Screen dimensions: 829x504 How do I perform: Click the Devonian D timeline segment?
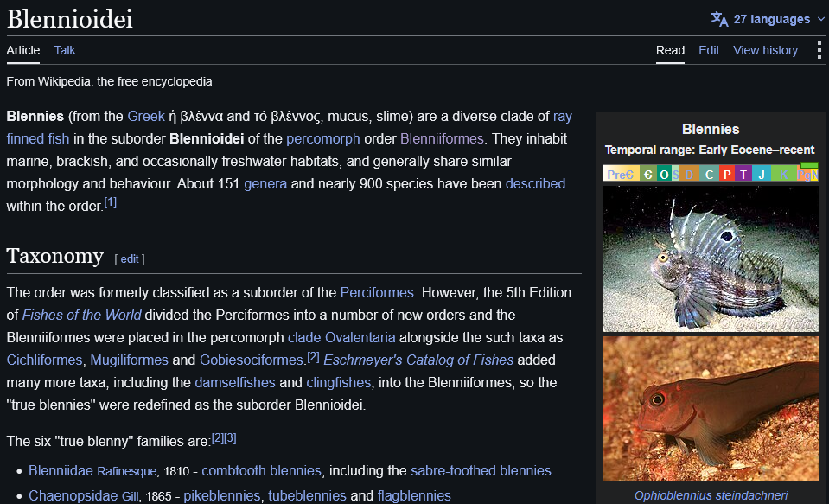[689, 174]
